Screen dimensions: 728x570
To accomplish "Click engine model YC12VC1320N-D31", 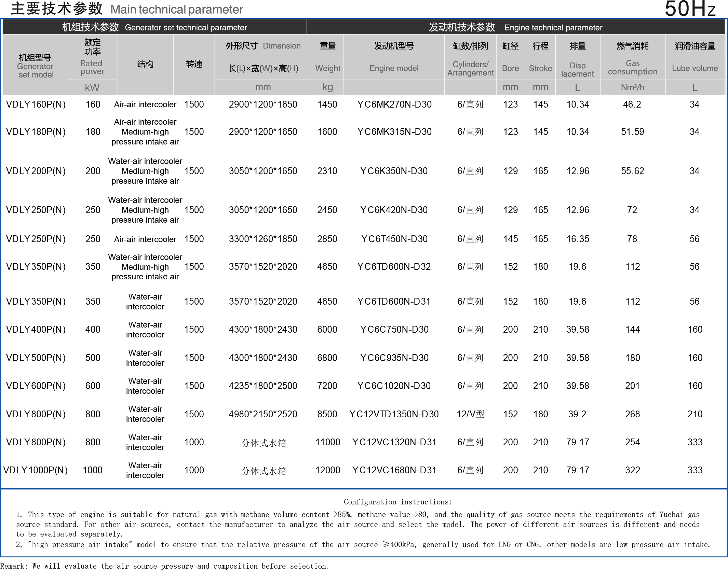I will pos(394,442).
